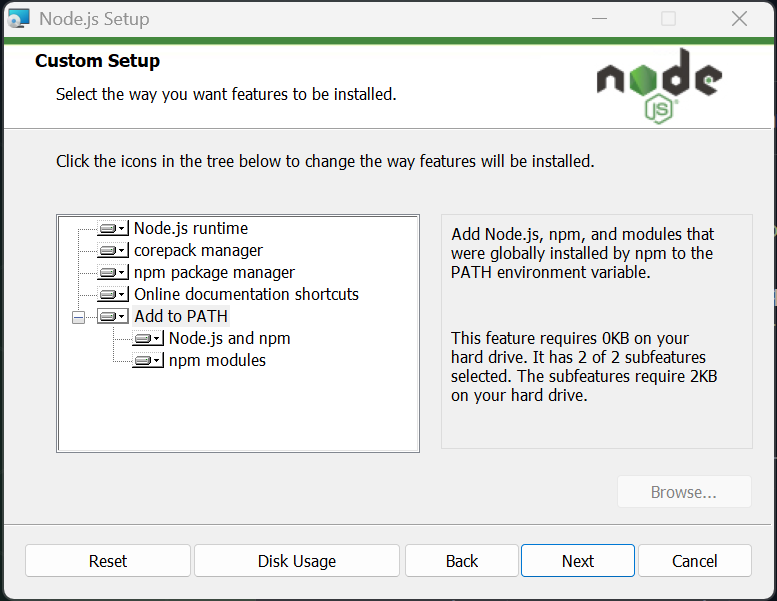Viewport: 777px width, 601px height.
Task: Click the Node.js and npm subfeature icon
Action: [147, 338]
